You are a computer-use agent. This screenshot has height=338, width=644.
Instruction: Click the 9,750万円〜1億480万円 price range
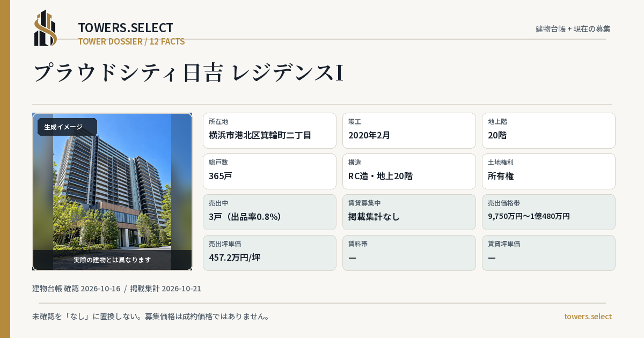pos(529,216)
